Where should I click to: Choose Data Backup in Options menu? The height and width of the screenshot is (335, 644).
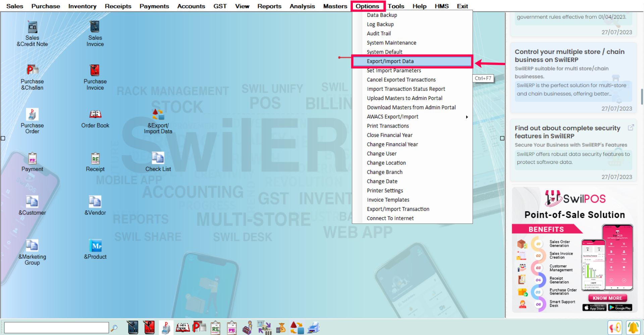coord(412,15)
